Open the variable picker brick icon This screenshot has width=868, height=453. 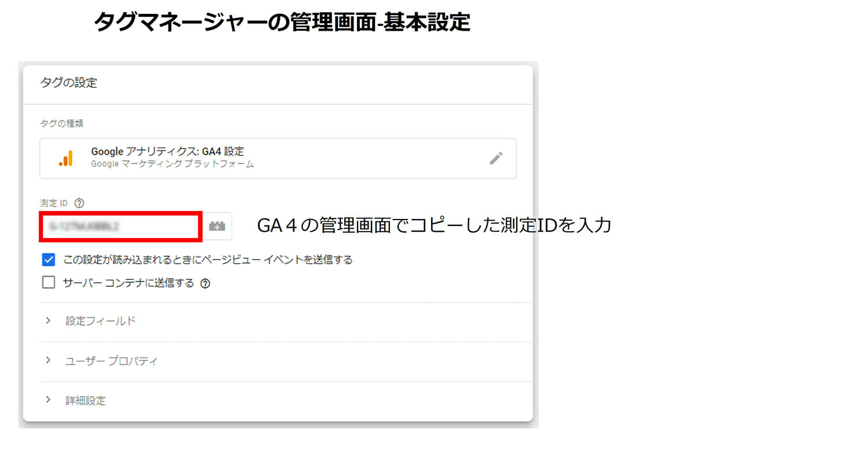217,226
